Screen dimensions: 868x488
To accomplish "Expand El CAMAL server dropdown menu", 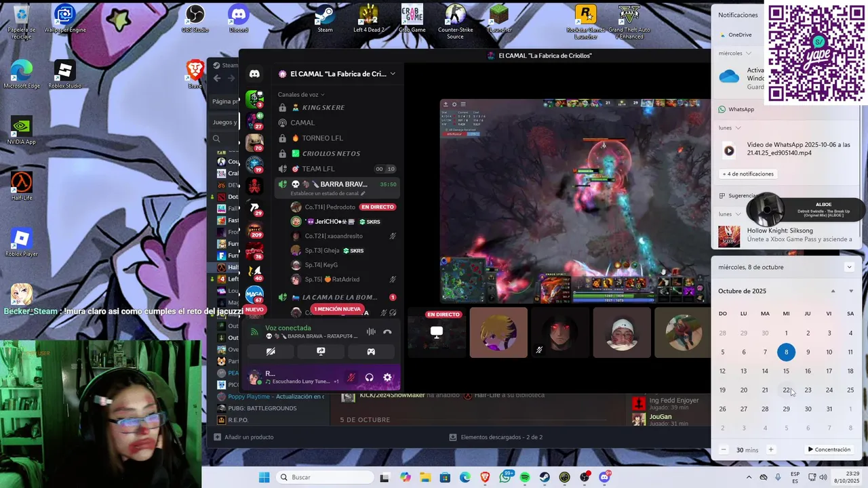I will [x=392, y=74].
